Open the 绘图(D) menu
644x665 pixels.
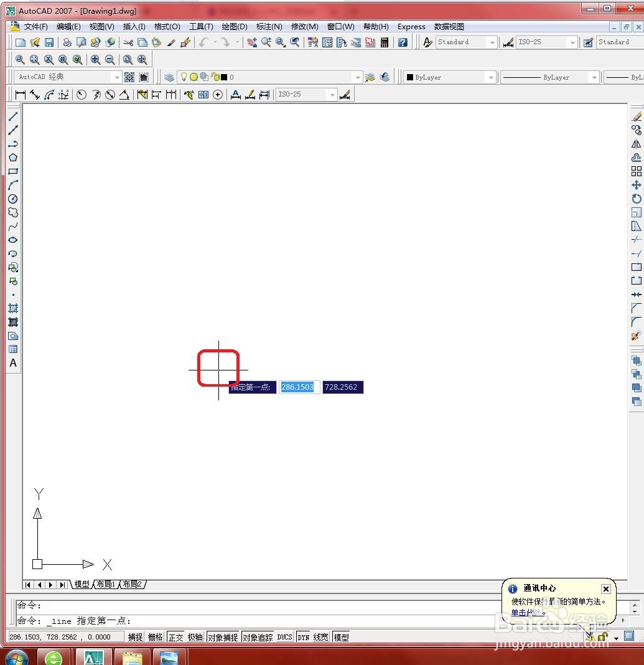[235, 27]
